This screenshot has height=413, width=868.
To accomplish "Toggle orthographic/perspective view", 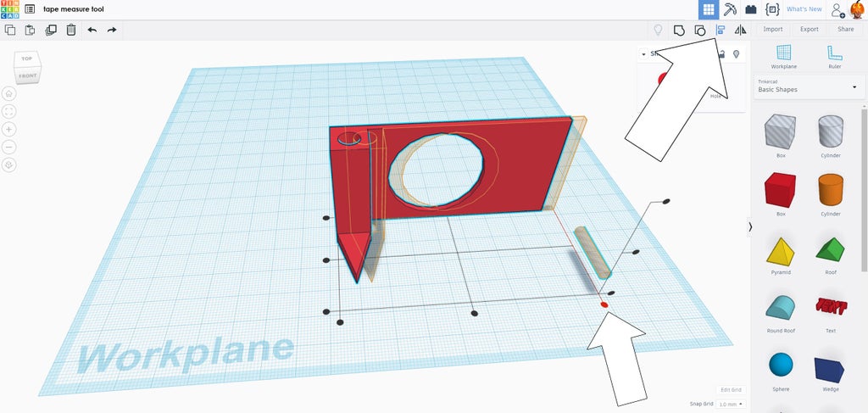I will pos(9,165).
